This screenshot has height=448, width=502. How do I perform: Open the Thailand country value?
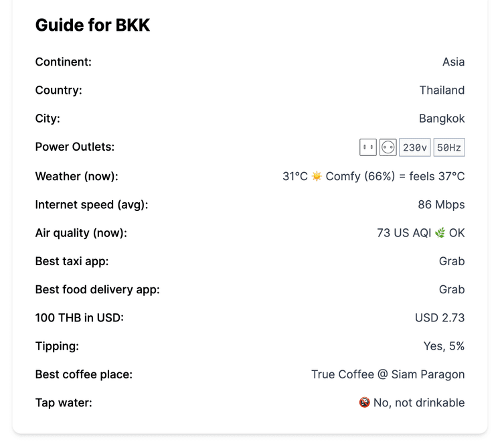pyautogui.click(x=442, y=90)
